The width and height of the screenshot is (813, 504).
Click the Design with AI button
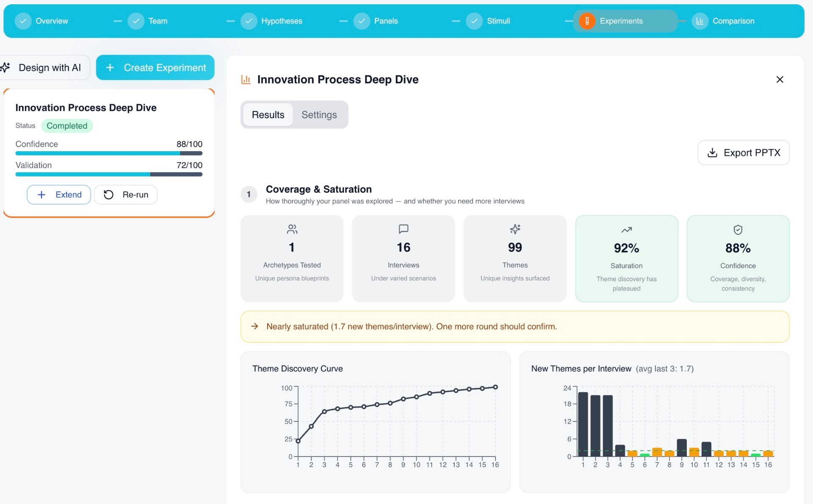[44, 67]
